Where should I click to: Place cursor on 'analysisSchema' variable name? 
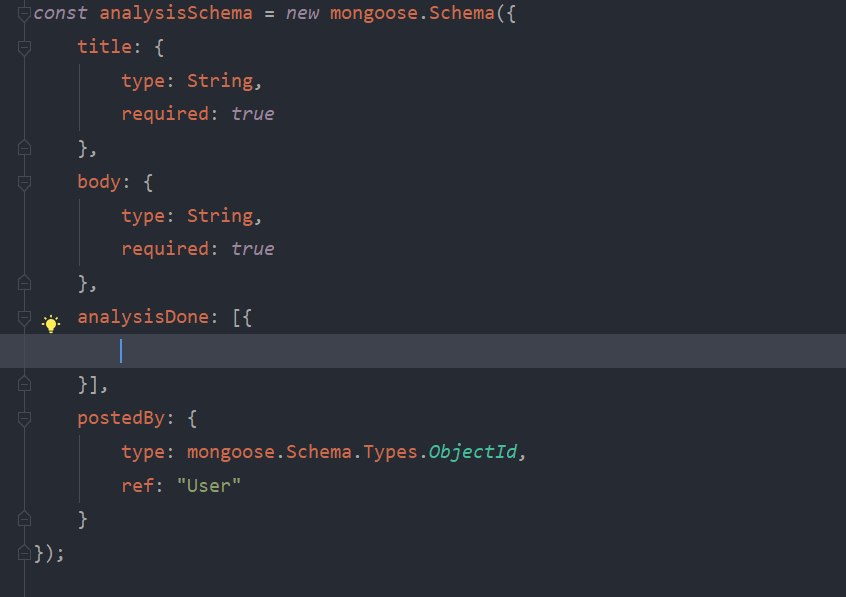(176, 13)
